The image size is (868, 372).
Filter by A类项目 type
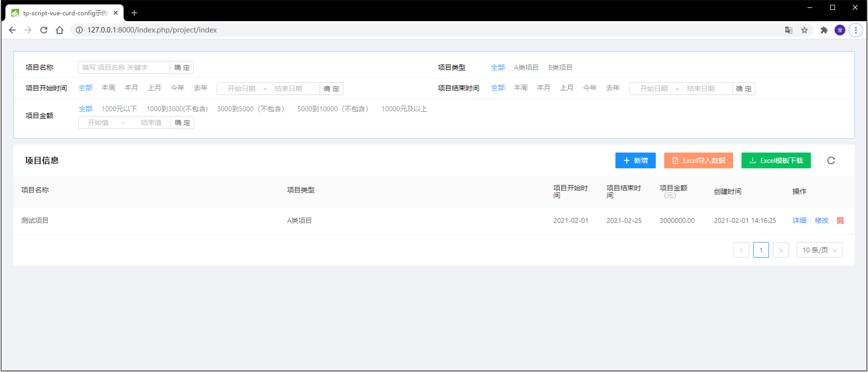526,67
